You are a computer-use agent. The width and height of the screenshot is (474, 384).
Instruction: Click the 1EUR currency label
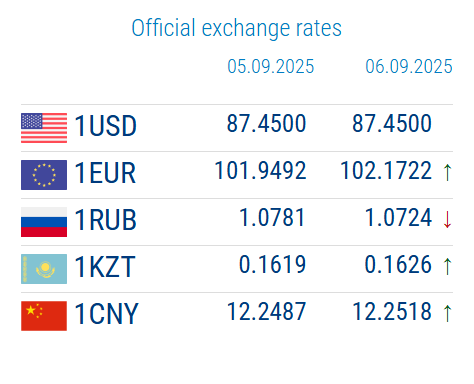(105, 173)
